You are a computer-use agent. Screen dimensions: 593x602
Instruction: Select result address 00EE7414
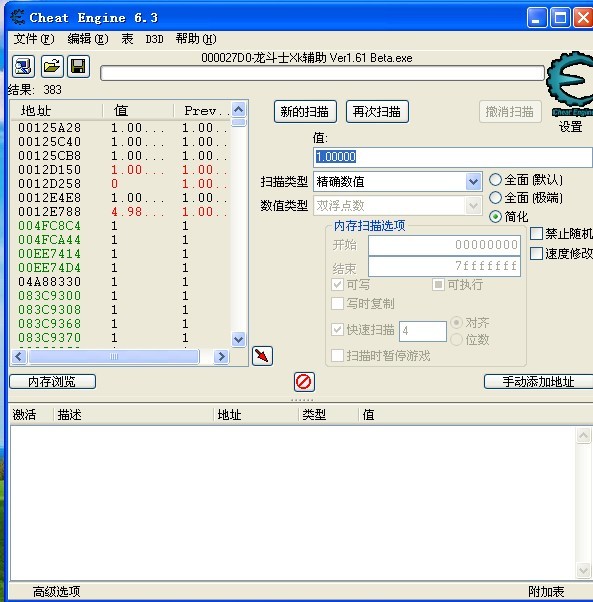pyautogui.click(x=50, y=254)
